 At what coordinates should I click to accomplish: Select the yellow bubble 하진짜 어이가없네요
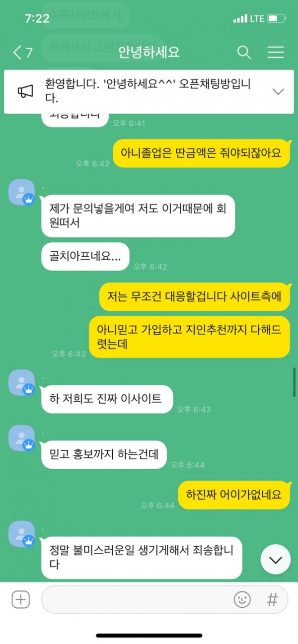[234, 495]
